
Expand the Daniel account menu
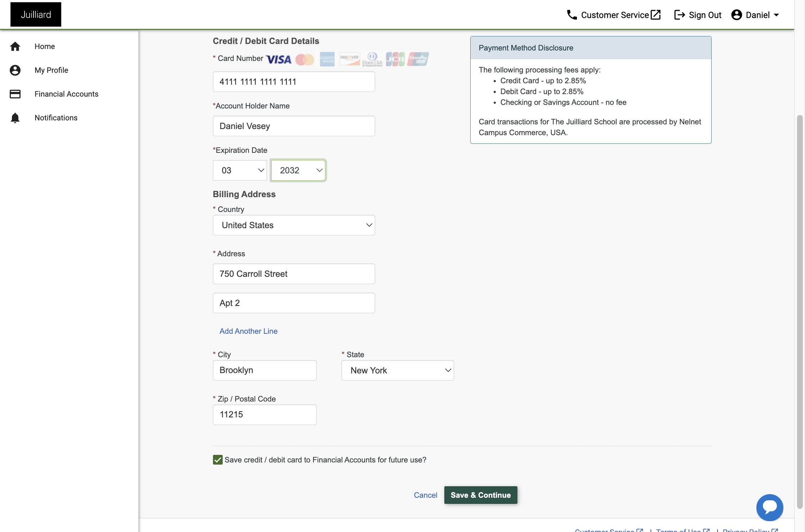tap(755, 15)
